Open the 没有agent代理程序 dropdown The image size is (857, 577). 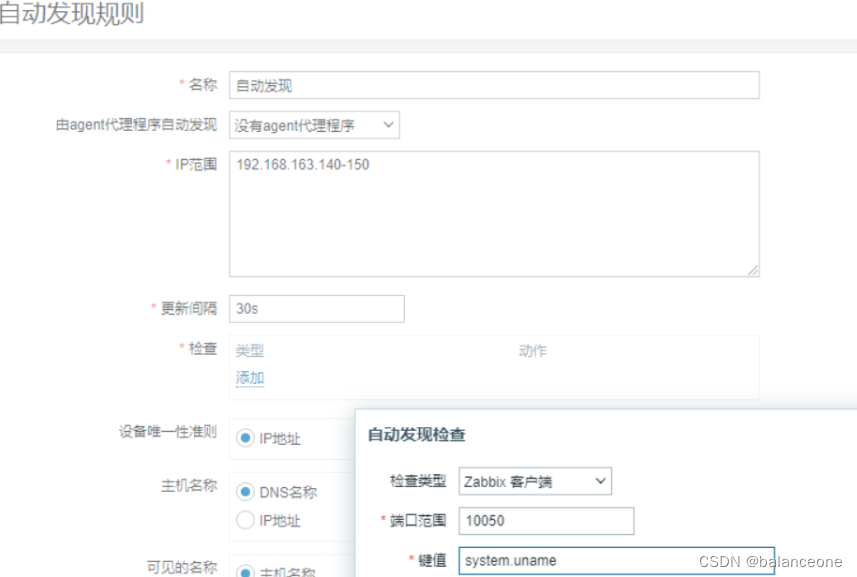tap(314, 125)
